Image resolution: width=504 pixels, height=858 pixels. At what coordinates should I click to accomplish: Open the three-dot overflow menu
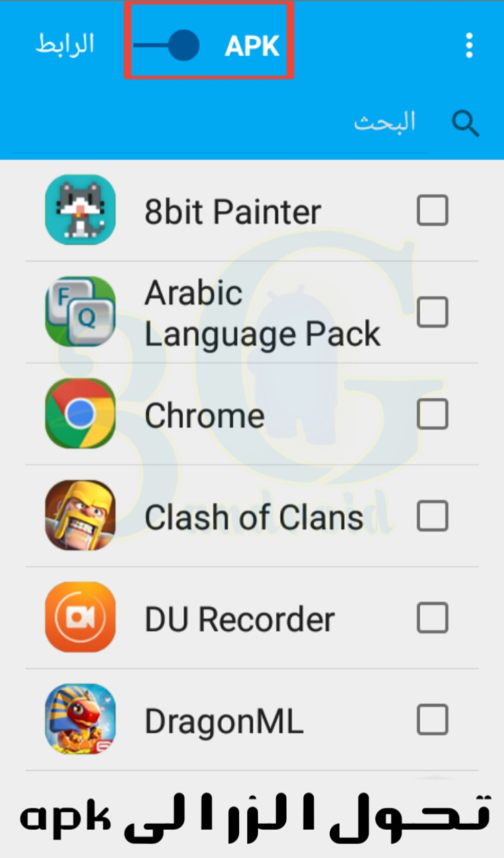[x=469, y=46]
